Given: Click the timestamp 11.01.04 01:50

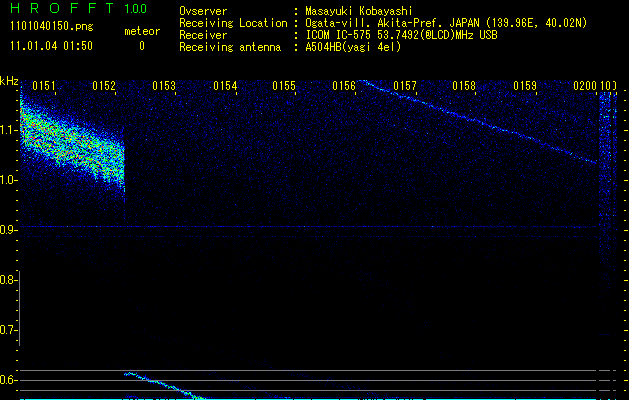Looking at the screenshot, I should click(51, 46).
